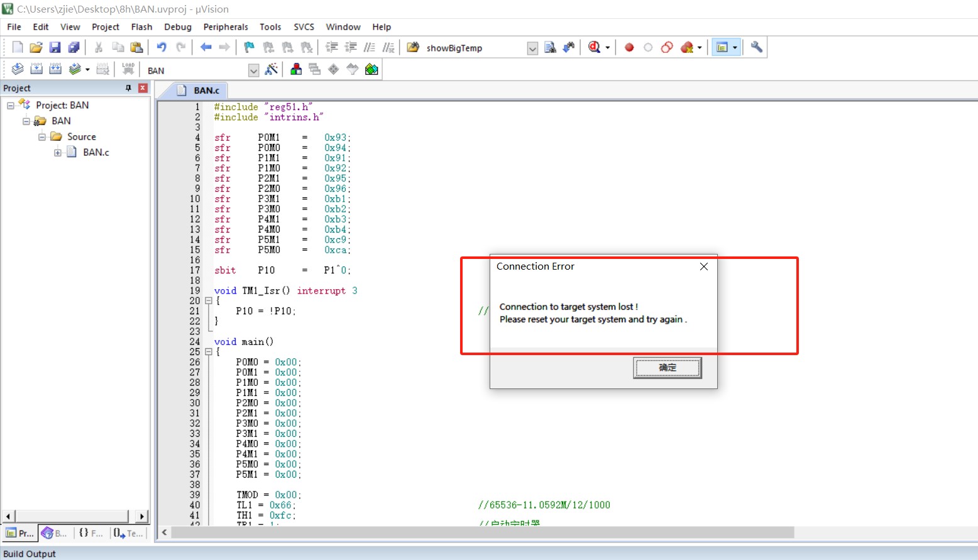Screen dimensions: 978x560
Task: Open the BAN target selection dropdown
Action: pyautogui.click(x=253, y=70)
